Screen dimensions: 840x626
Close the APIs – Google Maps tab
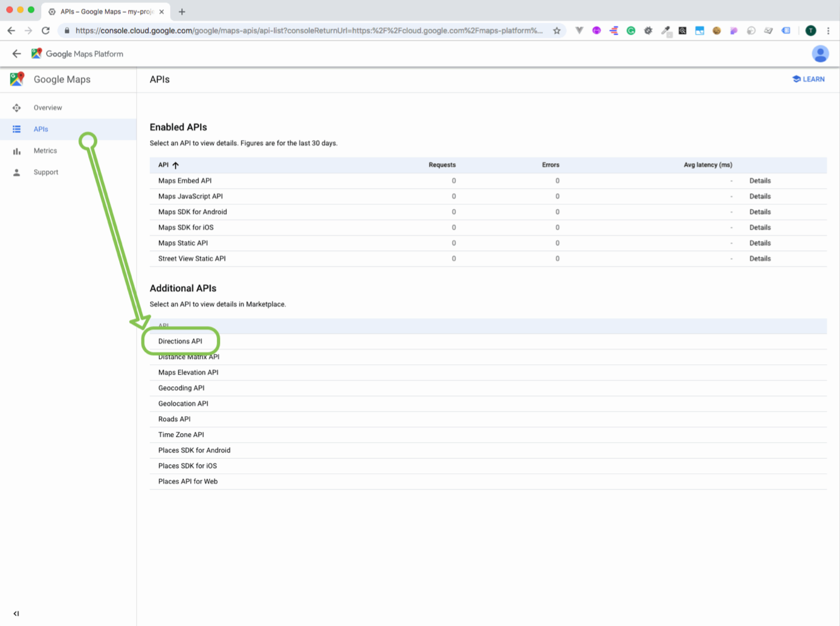(161, 11)
